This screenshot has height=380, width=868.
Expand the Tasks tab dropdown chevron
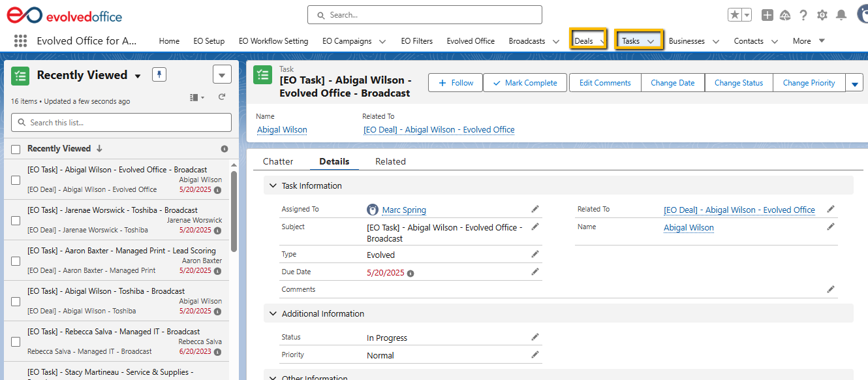pyautogui.click(x=651, y=41)
